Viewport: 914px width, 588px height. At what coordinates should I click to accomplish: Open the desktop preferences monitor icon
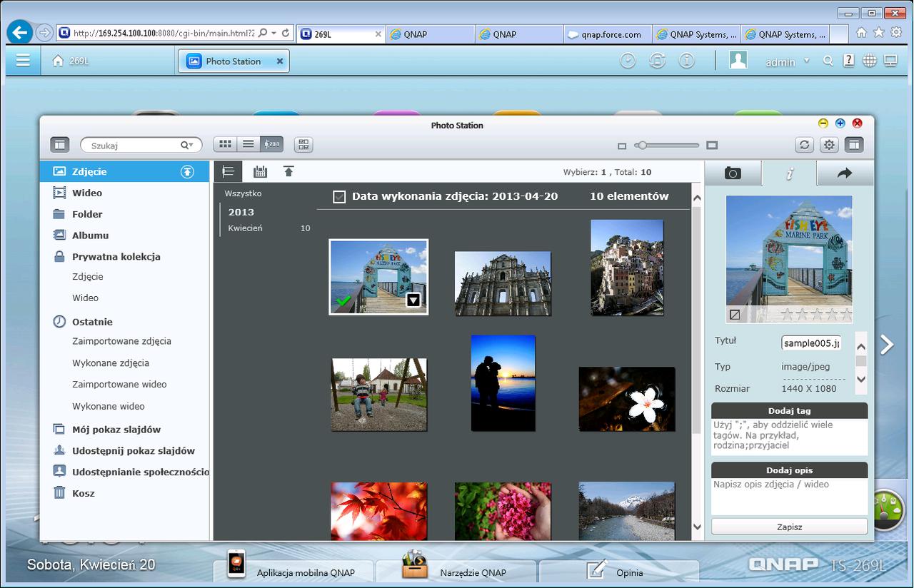coord(890,61)
